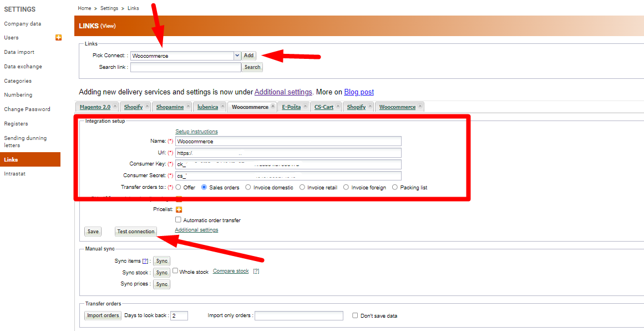The height and width of the screenshot is (331, 644).
Task: Open Additional settings link below Automatic order transfer
Action: point(197,230)
